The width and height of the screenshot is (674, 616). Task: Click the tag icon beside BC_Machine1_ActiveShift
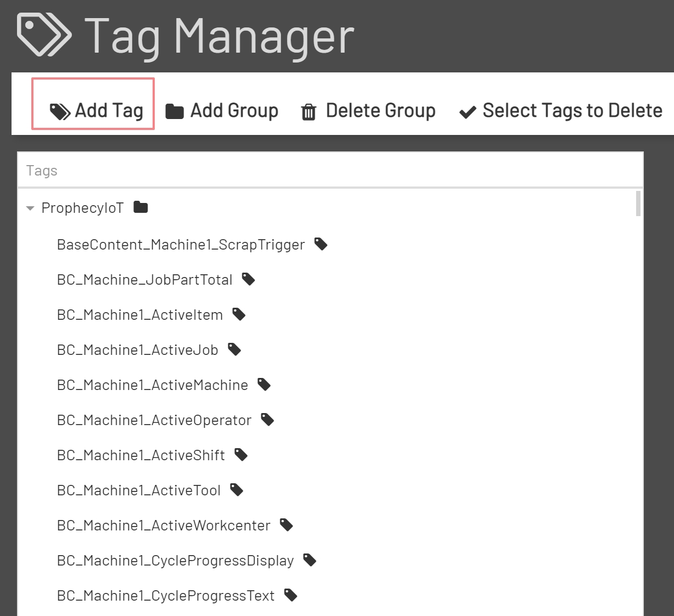[x=240, y=454]
